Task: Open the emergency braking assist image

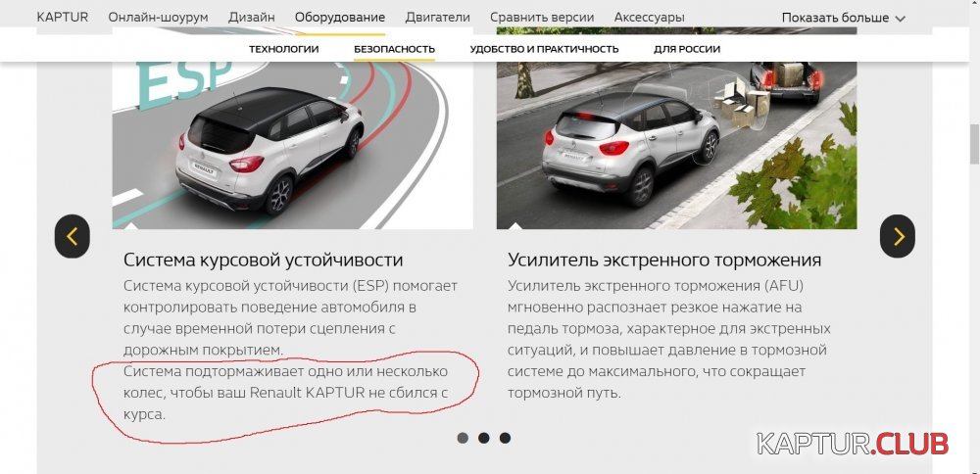Action: (x=677, y=145)
